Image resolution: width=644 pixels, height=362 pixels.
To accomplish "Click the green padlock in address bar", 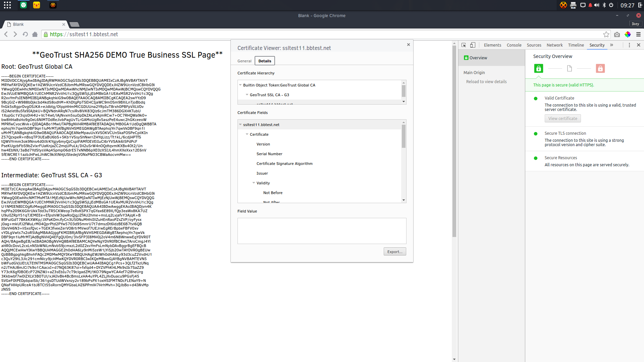I will (x=46, y=34).
